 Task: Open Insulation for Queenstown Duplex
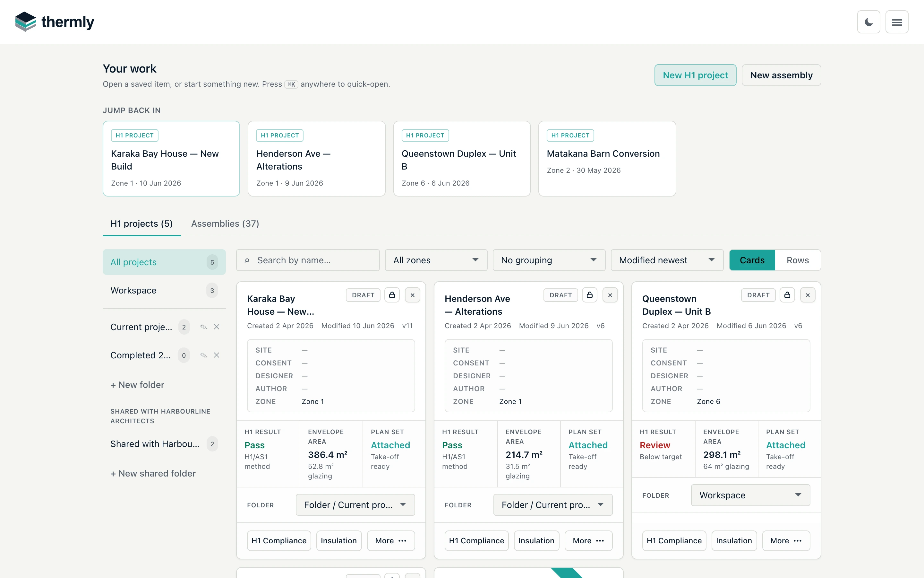(734, 540)
